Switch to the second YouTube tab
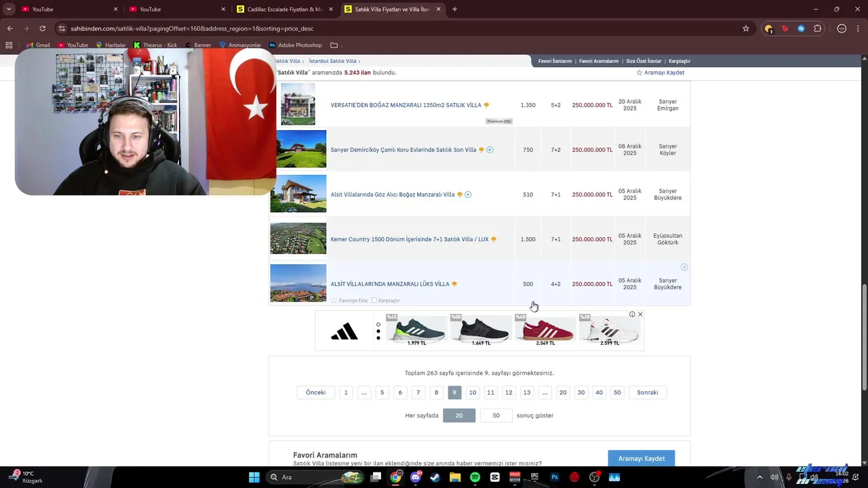Viewport: 868px width, 488px height. tap(176, 9)
